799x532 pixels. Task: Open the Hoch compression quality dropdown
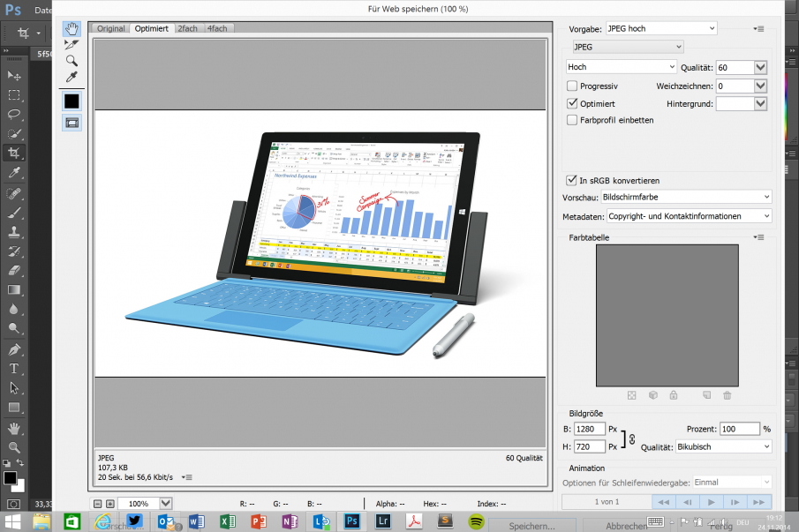tap(622, 67)
